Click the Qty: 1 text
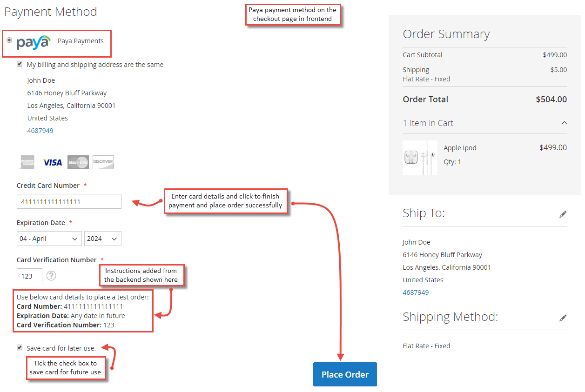585x392 pixels. click(452, 162)
